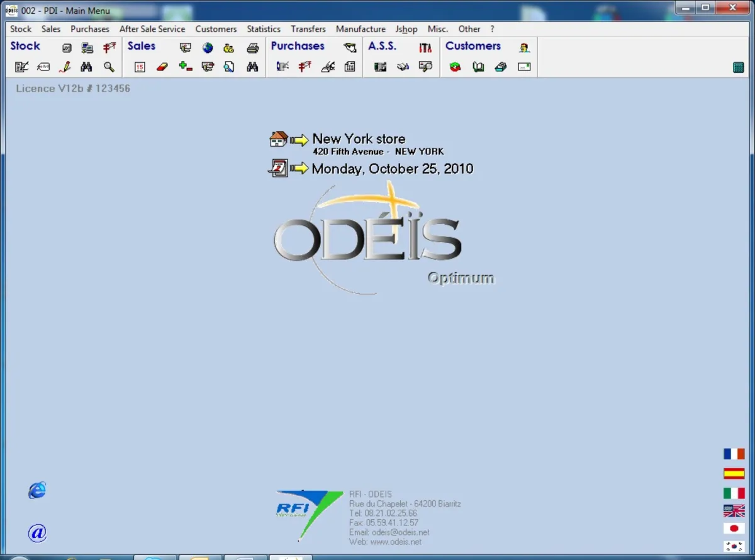The image size is (755, 560).
Task: Open the green book icon in Customers
Action: (478, 67)
